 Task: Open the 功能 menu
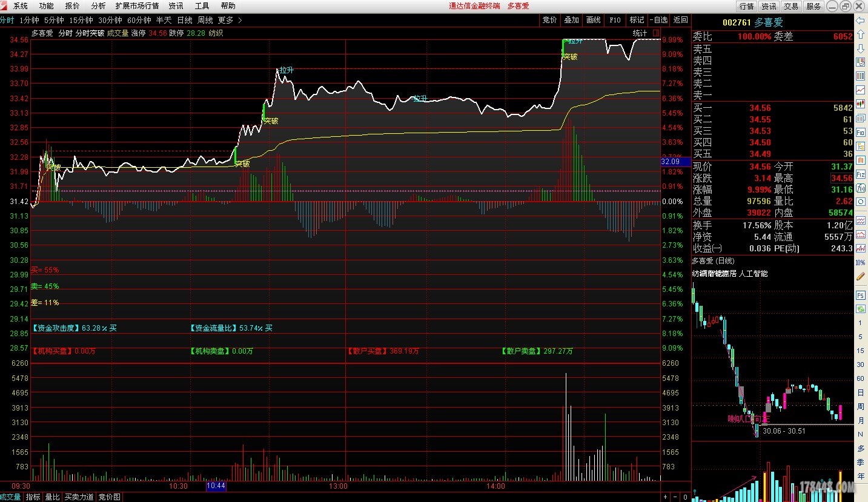[46, 5]
